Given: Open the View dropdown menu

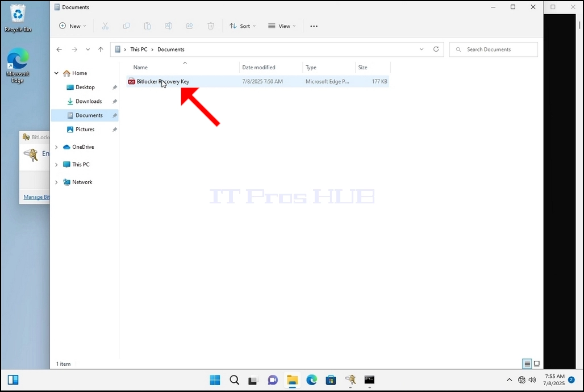Looking at the screenshot, I should click(282, 26).
